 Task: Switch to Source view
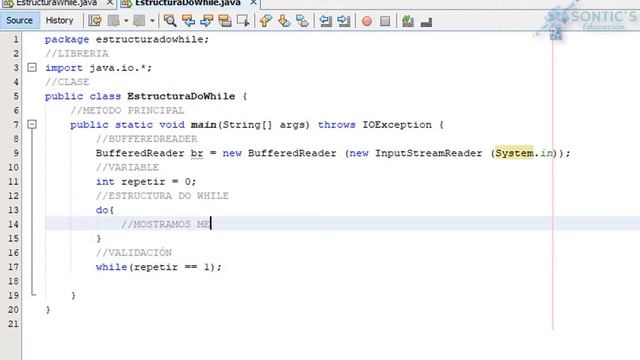point(19,20)
